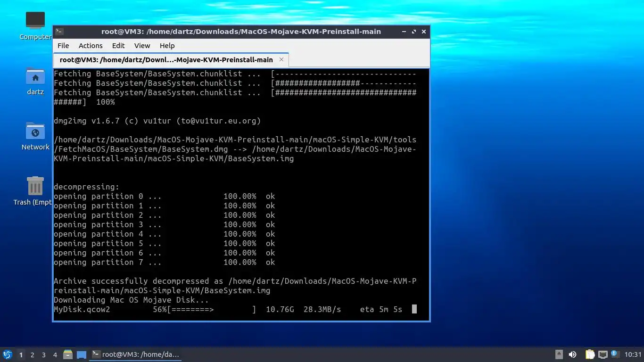Image resolution: width=644 pixels, height=362 pixels.
Task: Minimize the terminal window
Action: (404, 32)
